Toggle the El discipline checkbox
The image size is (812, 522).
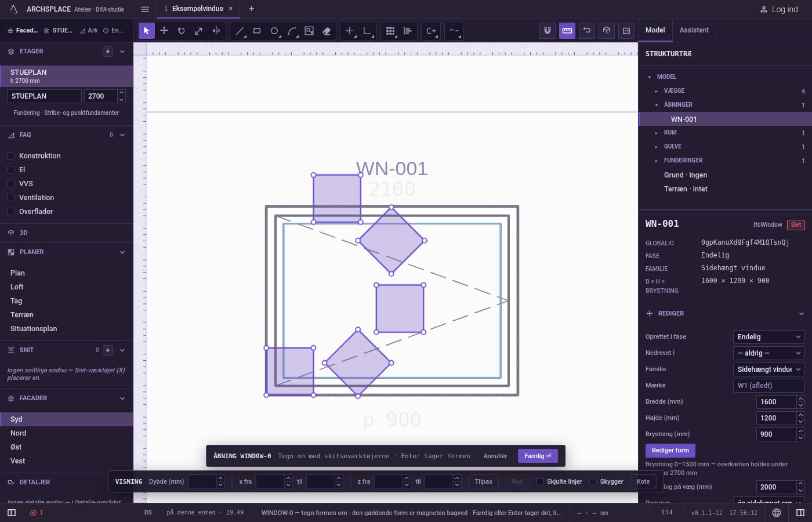tap(10, 169)
